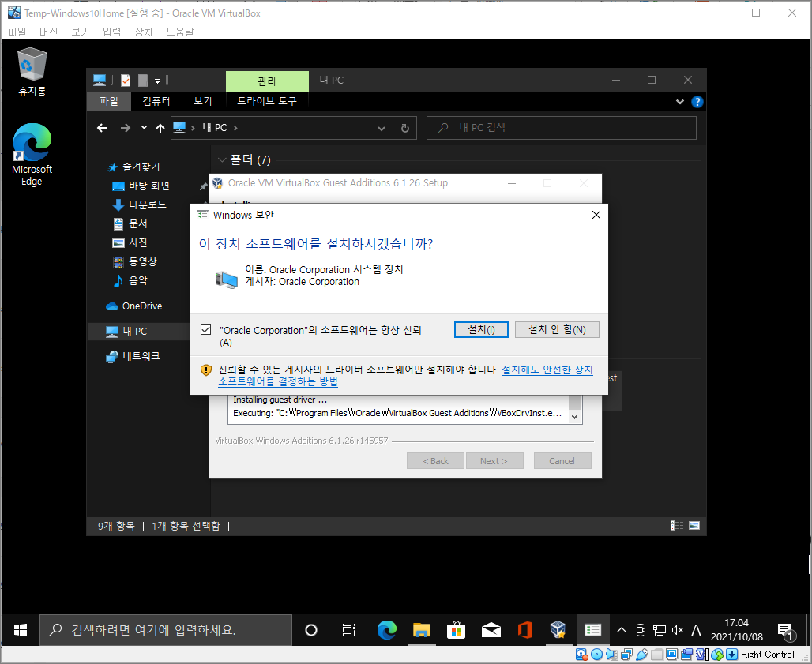Select 네트워크 in Explorer sidebar
This screenshot has height=664, width=812.
pyautogui.click(x=133, y=356)
